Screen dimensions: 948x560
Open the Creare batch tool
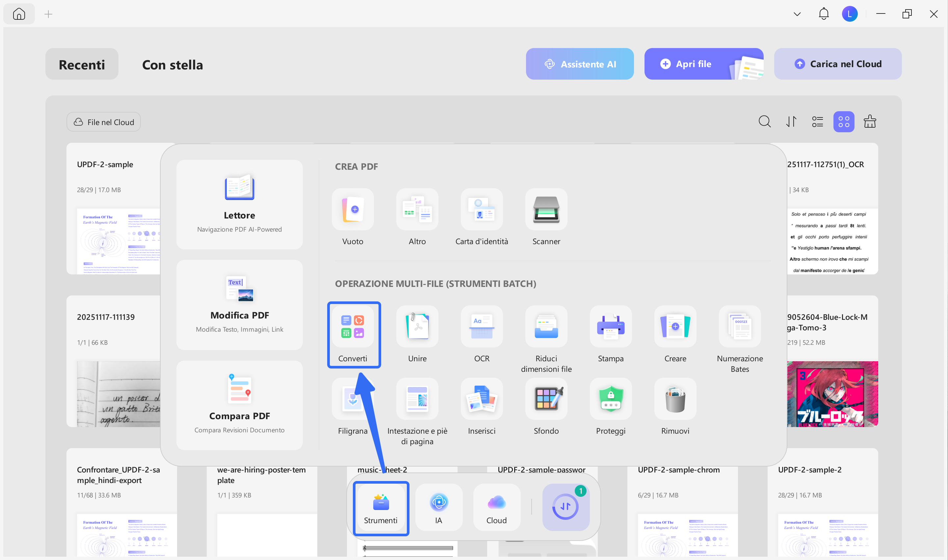[675, 334]
